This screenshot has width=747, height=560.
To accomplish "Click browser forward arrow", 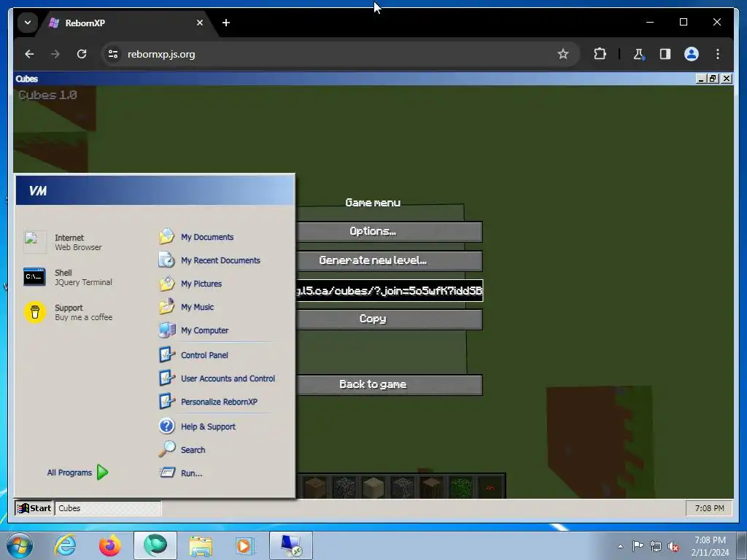I will pos(55,54).
